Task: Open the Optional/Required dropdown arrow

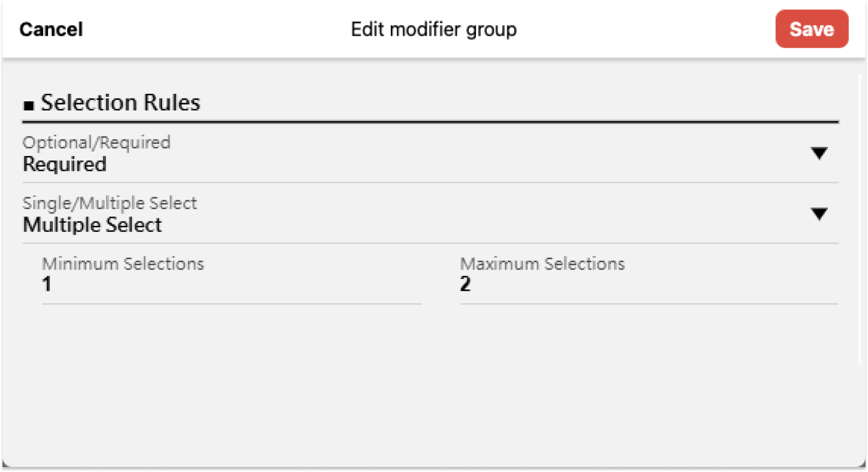Action: click(x=819, y=154)
